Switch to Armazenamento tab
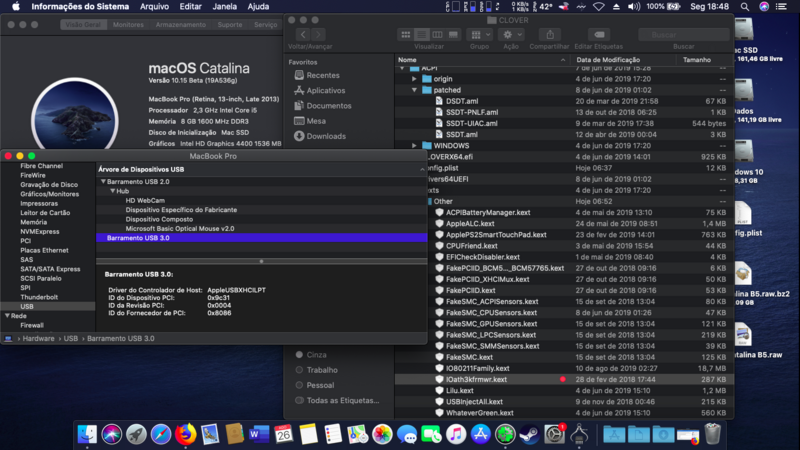The image size is (800, 450). click(181, 24)
